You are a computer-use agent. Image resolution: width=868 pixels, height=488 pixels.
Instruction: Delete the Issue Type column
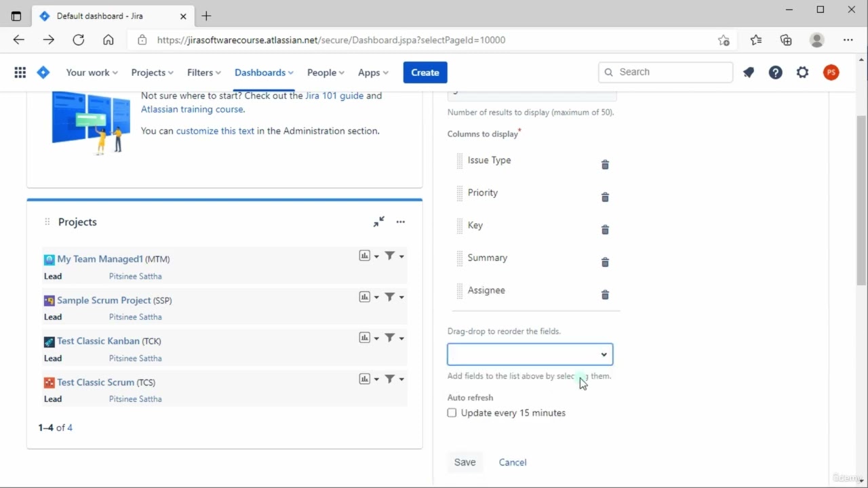coord(605,165)
